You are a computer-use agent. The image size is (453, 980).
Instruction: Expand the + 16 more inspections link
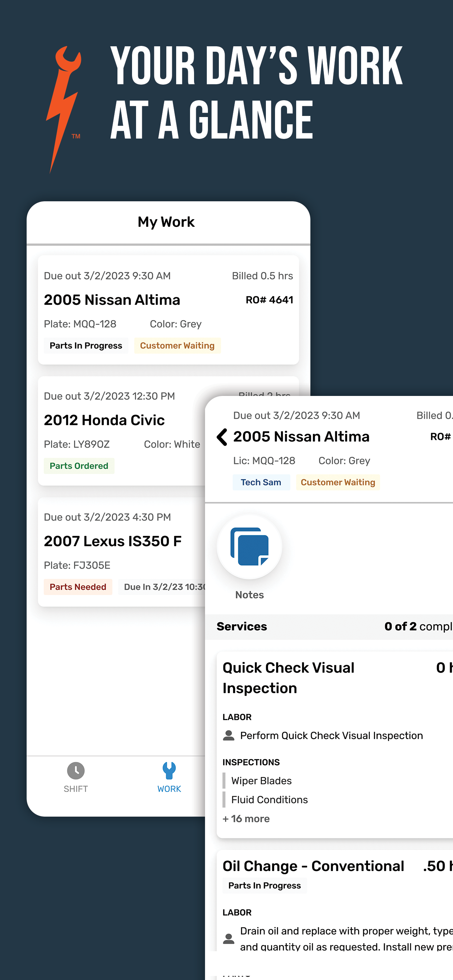coord(246,818)
